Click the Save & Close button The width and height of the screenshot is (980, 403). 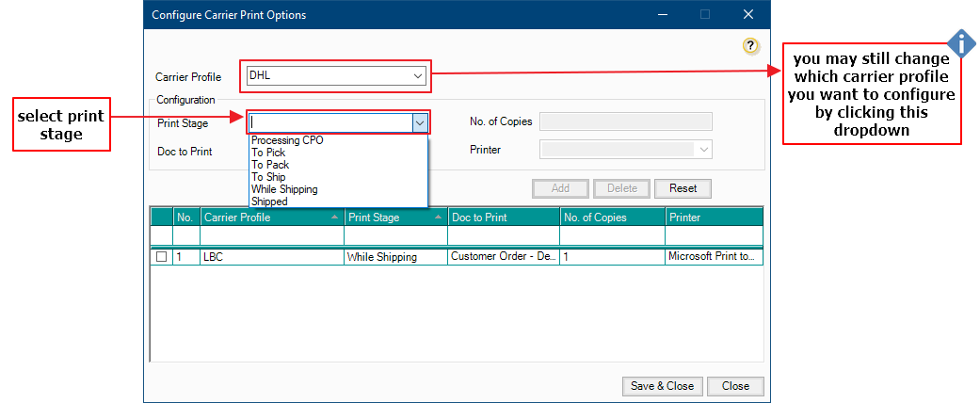(662, 386)
